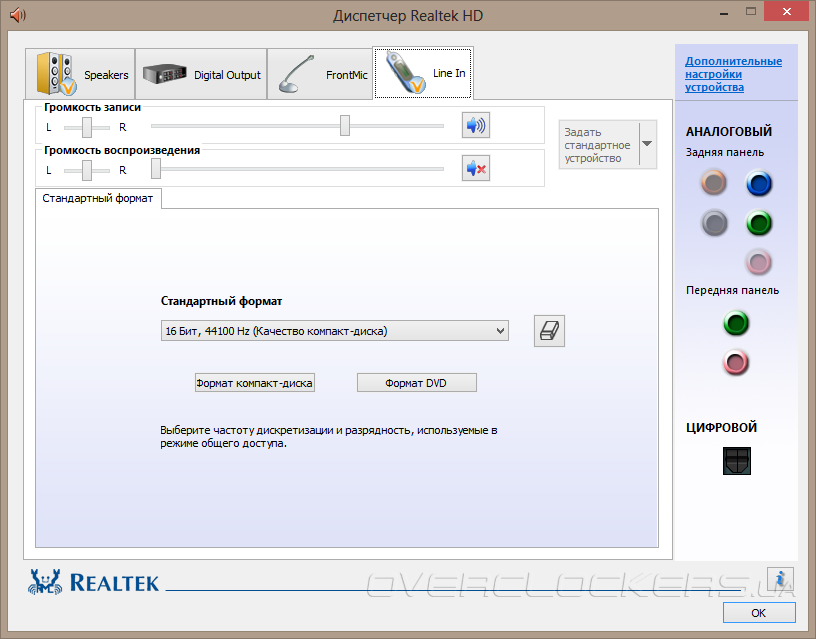The image size is (816, 639).
Task: Unmute playback volume with crossed speaker icon
Action: pos(476,169)
